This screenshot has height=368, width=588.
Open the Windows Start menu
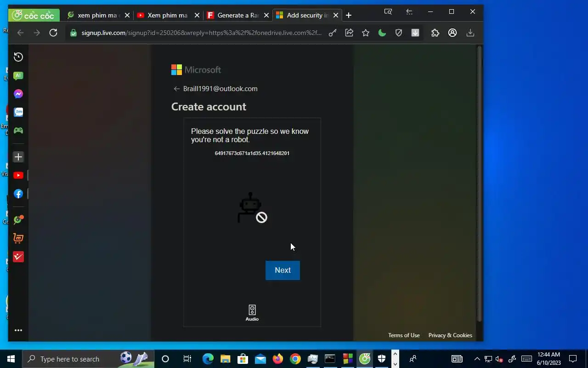[x=11, y=359]
